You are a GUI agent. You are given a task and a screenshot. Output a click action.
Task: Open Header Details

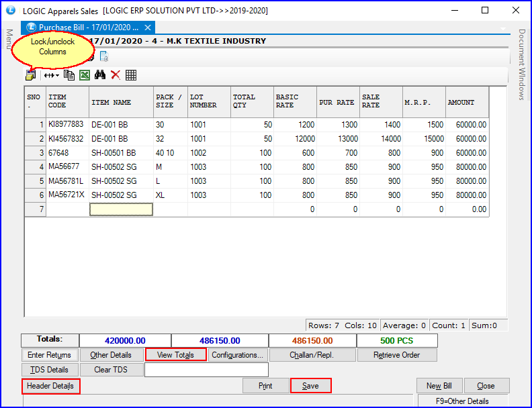[x=50, y=386]
